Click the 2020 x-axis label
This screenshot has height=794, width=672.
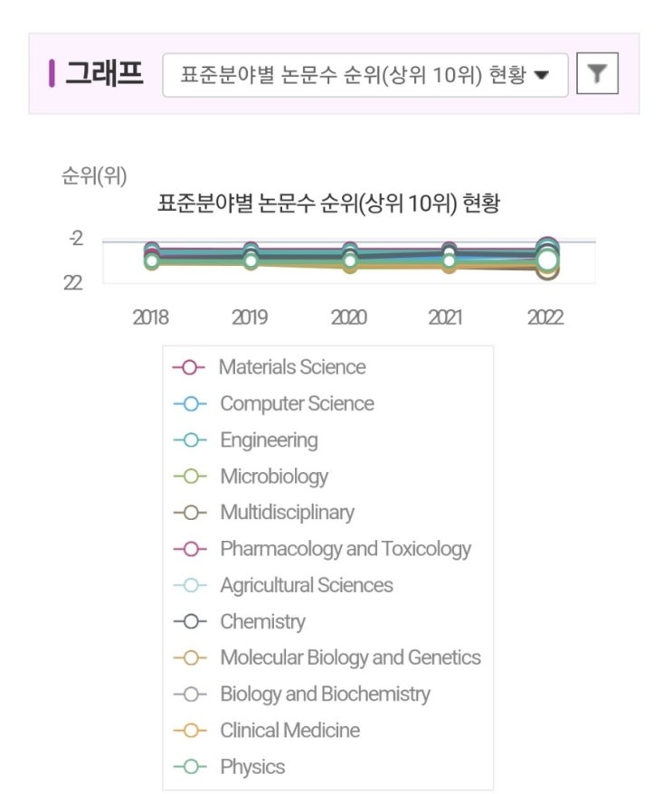click(x=348, y=317)
